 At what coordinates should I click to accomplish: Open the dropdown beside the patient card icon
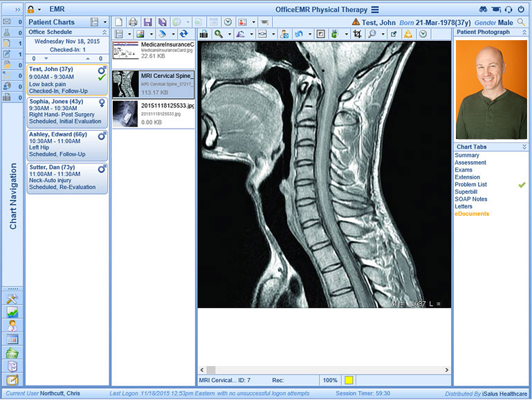(253, 22)
